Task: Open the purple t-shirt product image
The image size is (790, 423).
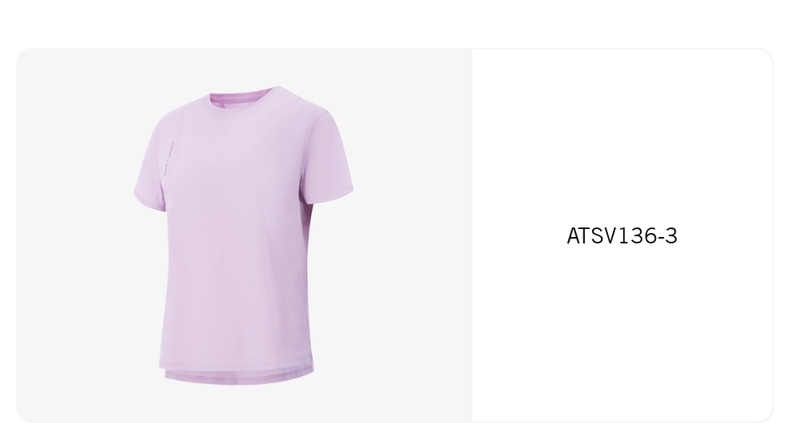Action: (x=244, y=235)
